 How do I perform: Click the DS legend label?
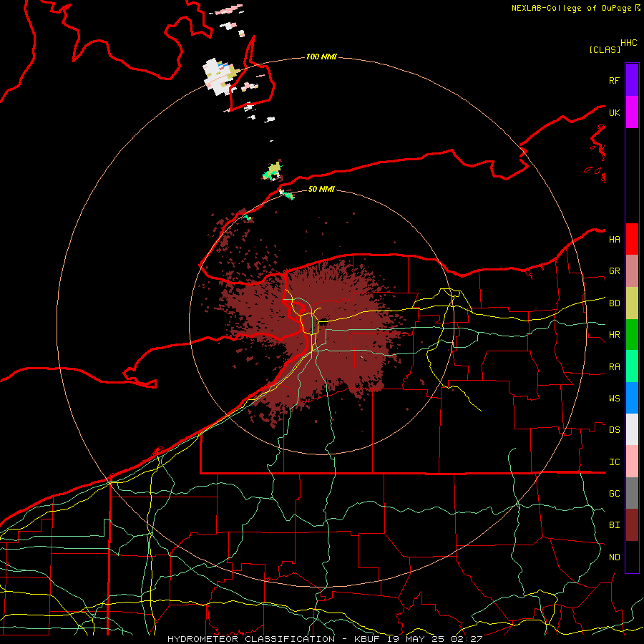click(614, 430)
